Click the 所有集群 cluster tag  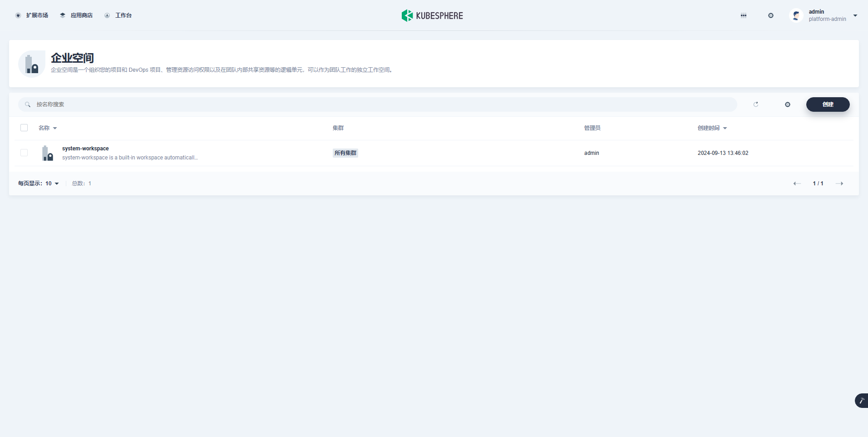coord(345,153)
